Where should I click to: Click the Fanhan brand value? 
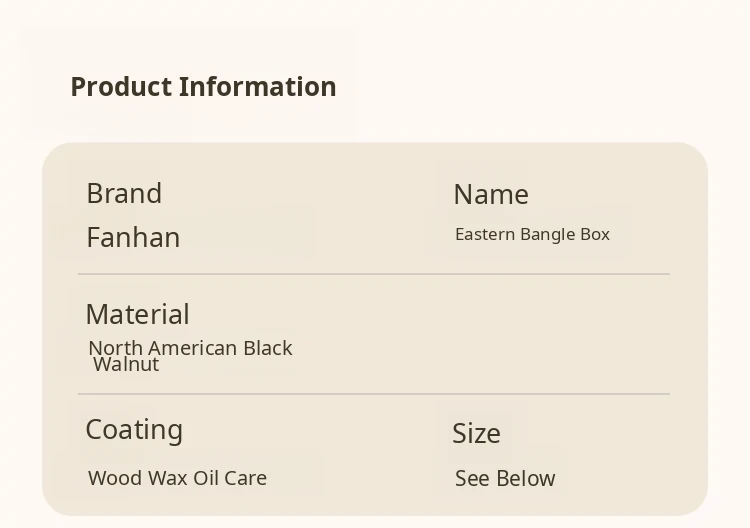[x=133, y=238]
